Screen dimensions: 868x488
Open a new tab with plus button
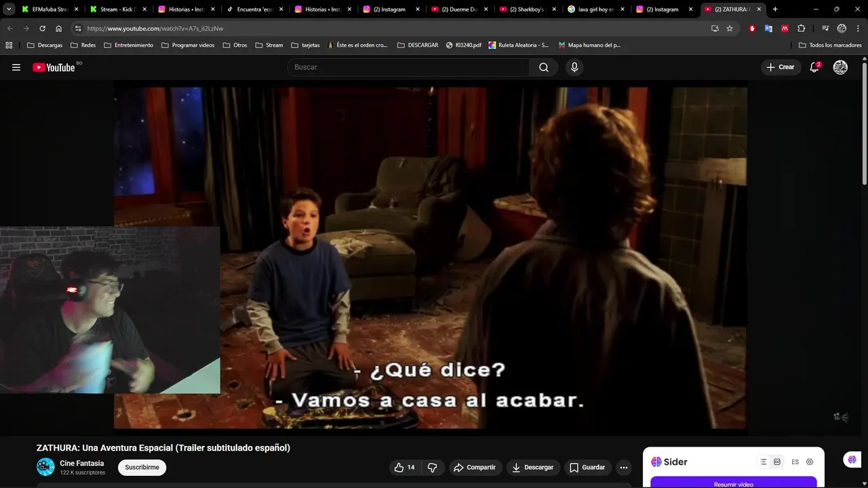point(775,9)
